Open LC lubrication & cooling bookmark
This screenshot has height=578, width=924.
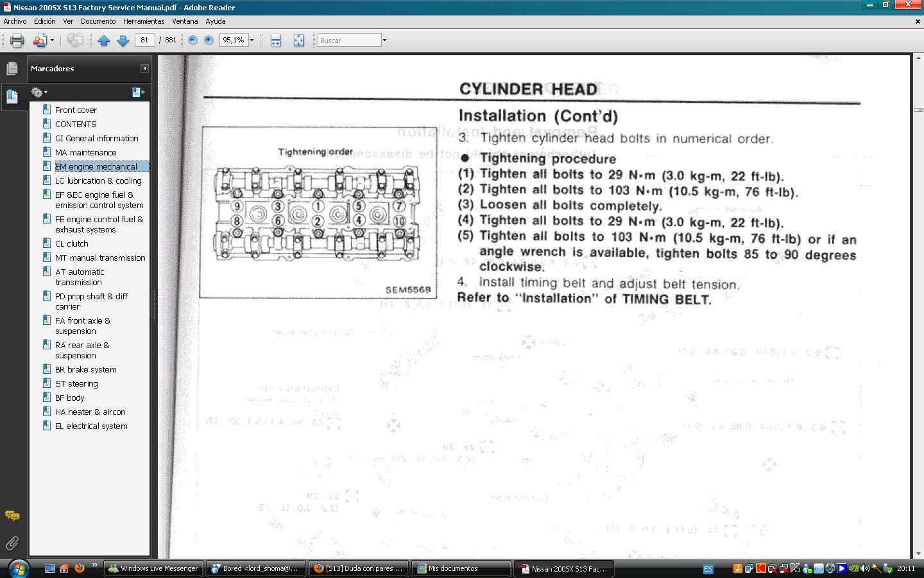pyautogui.click(x=98, y=180)
